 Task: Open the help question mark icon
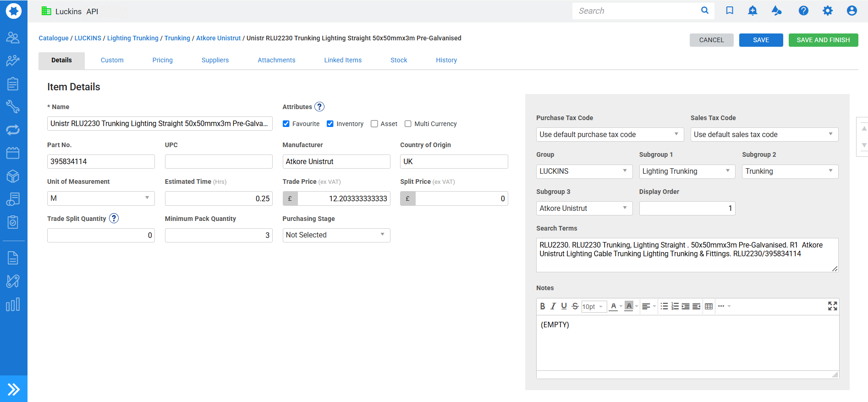(803, 11)
